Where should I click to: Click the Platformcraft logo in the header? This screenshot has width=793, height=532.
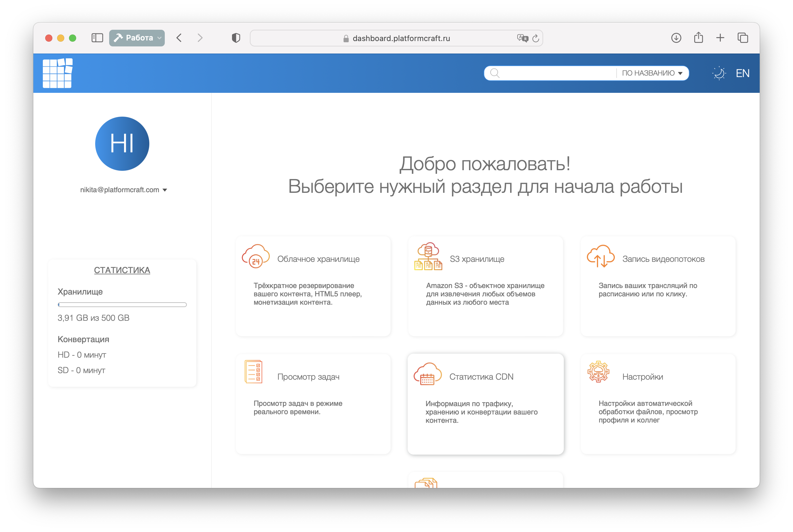point(58,73)
